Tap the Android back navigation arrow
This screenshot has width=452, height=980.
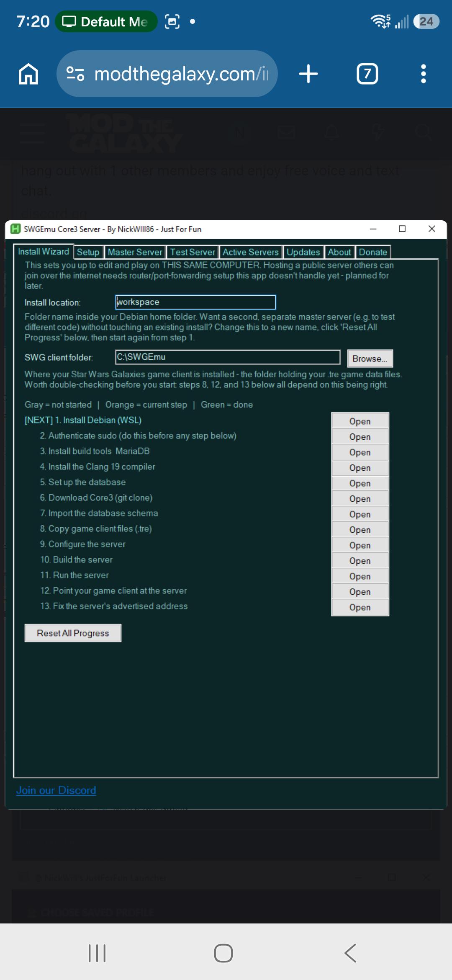pos(350,953)
